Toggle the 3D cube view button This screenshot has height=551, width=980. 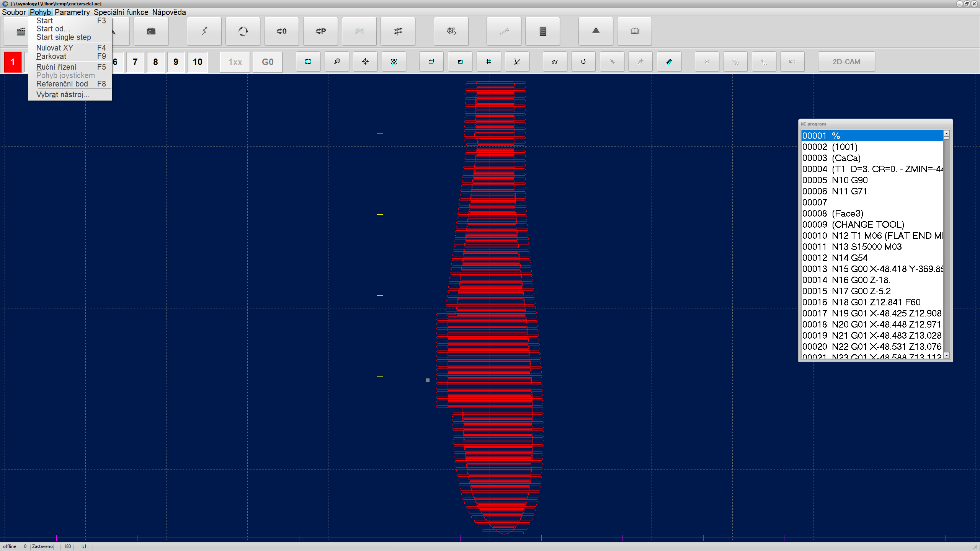pos(431,62)
